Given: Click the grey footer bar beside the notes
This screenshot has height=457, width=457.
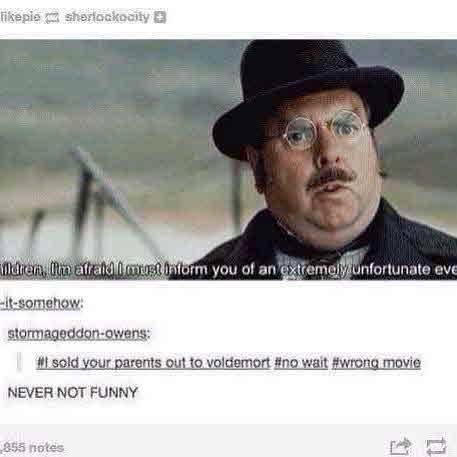Looking at the screenshot, I should 227,441.
